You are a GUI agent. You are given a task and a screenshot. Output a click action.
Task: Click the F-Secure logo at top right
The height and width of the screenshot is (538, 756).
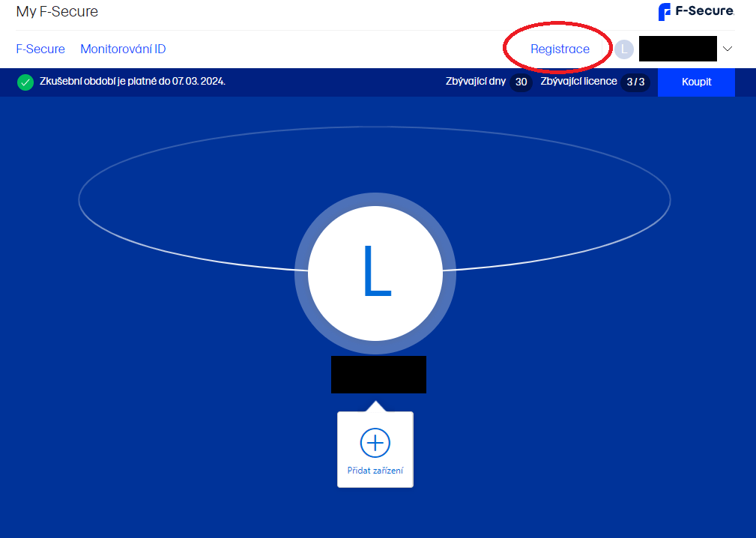click(x=696, y=11)
